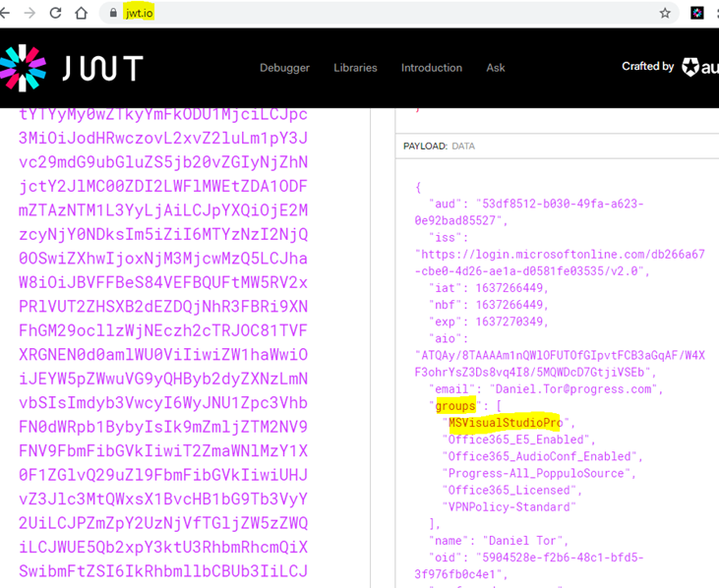This screenshot has width=719, height=588.
Task: Reload the page with refresh icon
Action: pyautogui.click(x=55, y=13)
